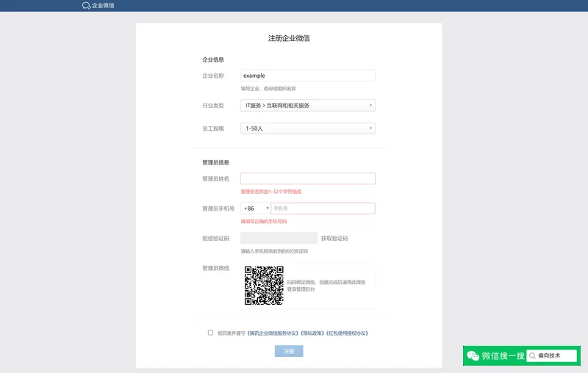Viewport: 588px width, 373px height.
Task: Check the 我同意并遵守 agreement checkbox
Action: [210, 333]
